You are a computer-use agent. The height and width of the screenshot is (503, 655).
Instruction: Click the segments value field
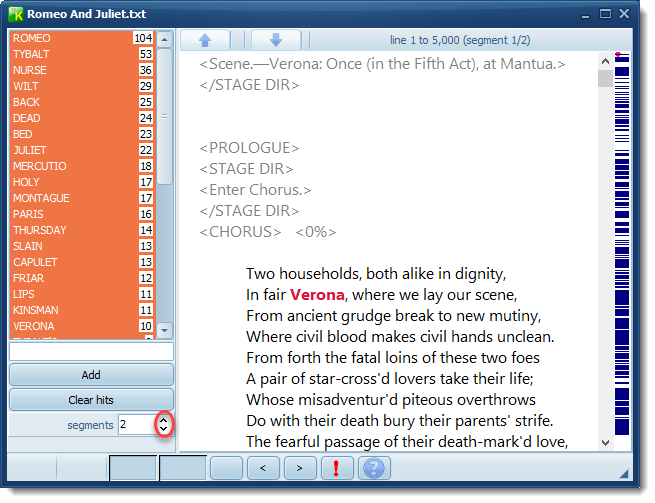pos(137,424)
